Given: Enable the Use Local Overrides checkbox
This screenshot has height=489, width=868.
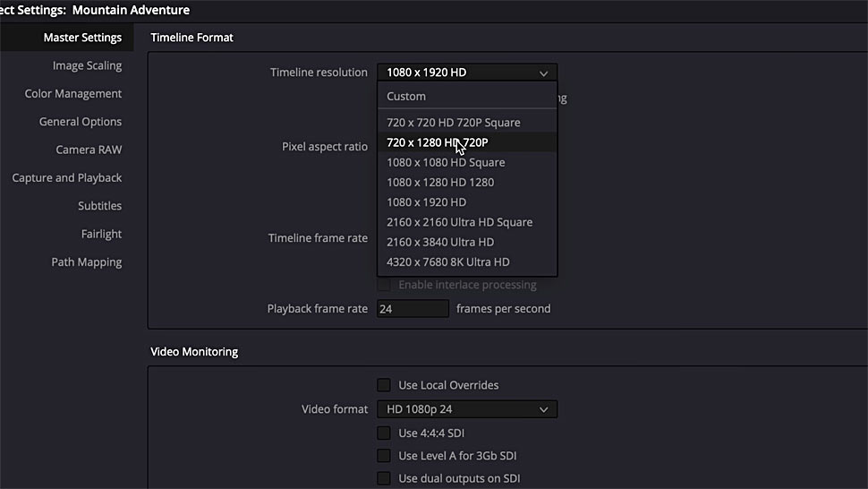Looking at the screenshot, I should pyautogui.click(x=384, y=385).
